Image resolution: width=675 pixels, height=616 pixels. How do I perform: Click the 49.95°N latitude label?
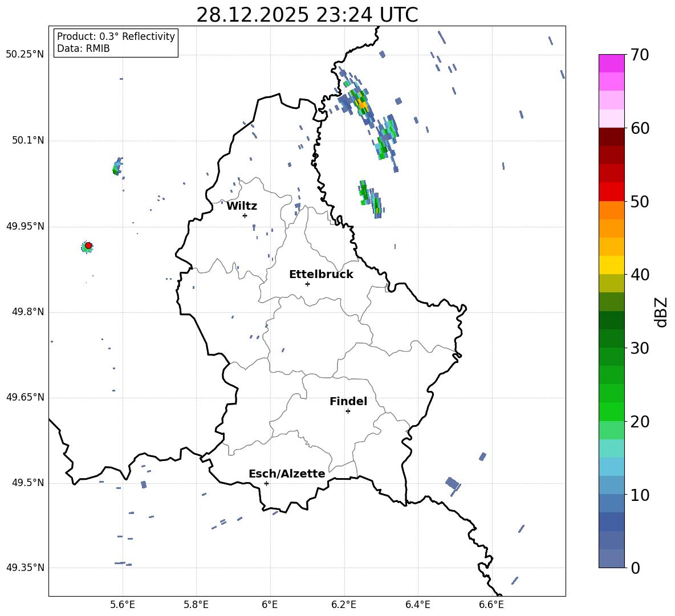[25, 226]
